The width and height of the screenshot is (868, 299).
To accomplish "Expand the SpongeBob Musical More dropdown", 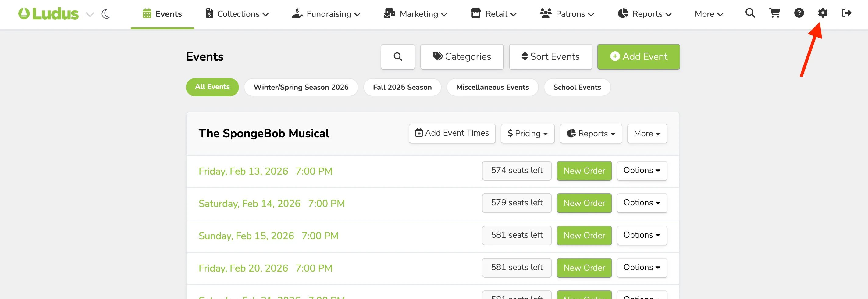I will coord(647,134).
